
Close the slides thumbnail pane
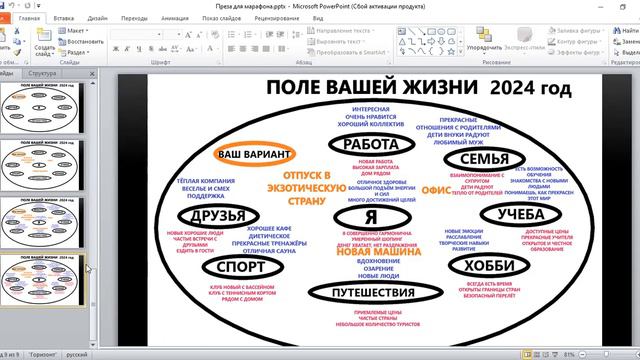click(x=92, y=74)
